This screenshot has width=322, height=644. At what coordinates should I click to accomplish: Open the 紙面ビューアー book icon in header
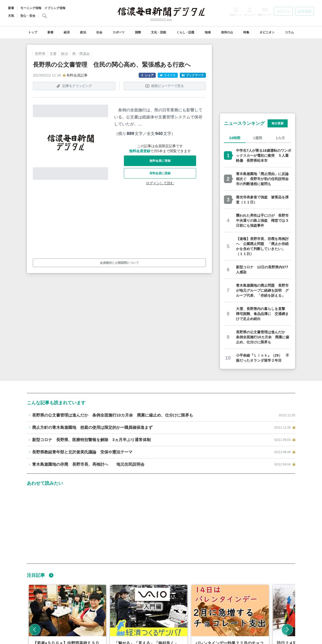click(265, 12)
